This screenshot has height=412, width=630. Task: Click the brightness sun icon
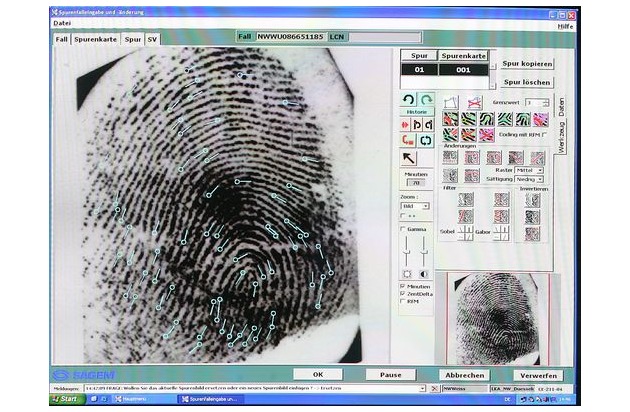coord(407,273)
